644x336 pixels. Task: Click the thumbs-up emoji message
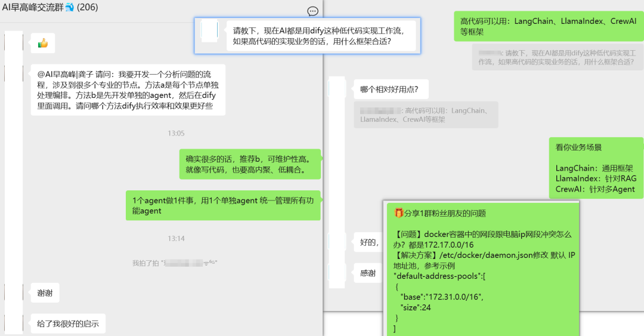43,43
